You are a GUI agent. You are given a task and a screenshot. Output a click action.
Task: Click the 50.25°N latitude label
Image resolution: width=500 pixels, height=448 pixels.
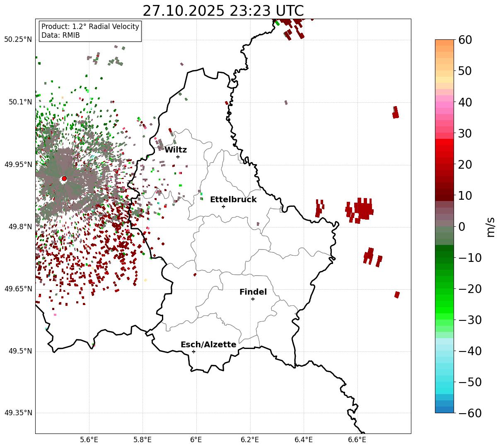[18, 40]
